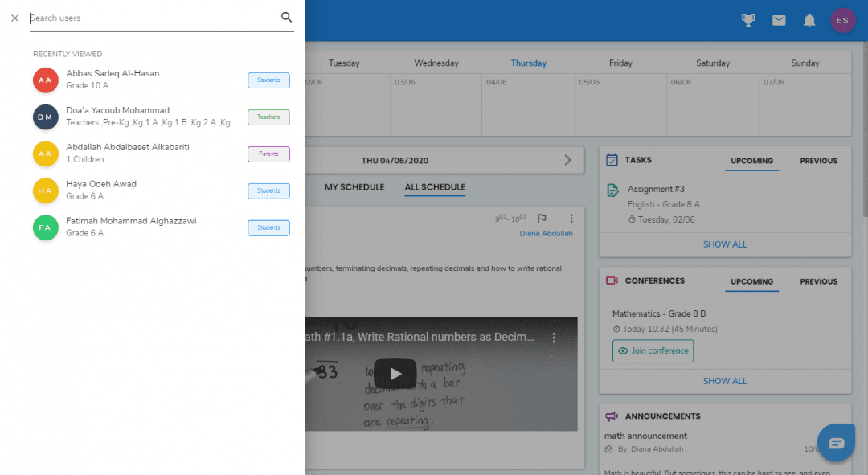The width and height of the screenshot is (868, 475).
Task: Open Diana Abdullah teacher link
Action: coord(546,234)
